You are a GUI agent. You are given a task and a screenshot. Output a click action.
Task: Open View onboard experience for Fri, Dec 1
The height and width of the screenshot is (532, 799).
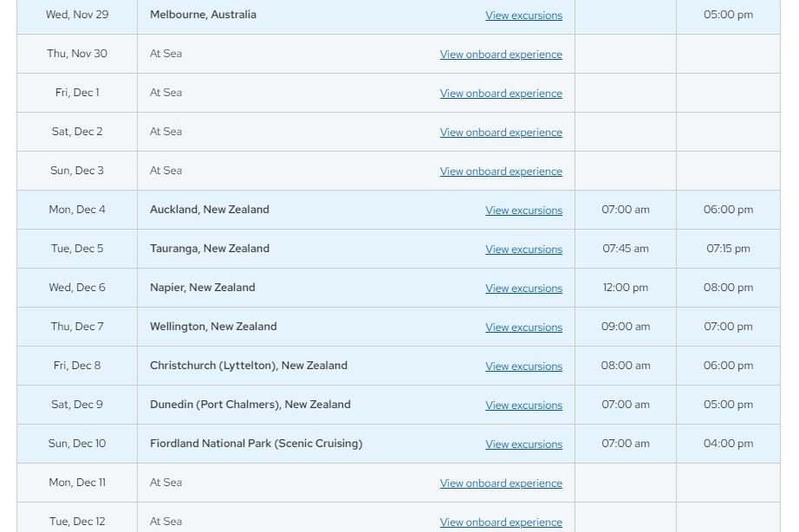click(x=501, y=94)
